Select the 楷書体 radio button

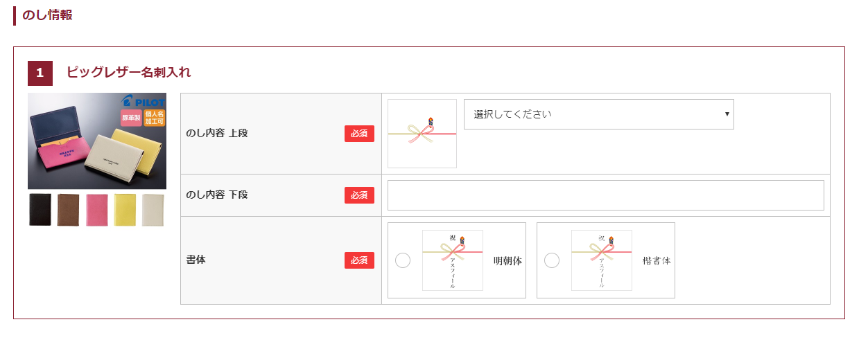click(x=552, y=260)
